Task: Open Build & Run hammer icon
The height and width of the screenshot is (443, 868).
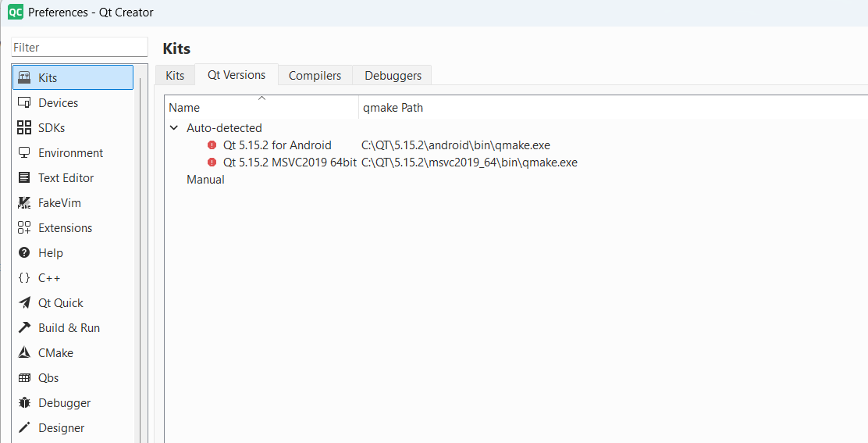Action: tap(24, 328)
